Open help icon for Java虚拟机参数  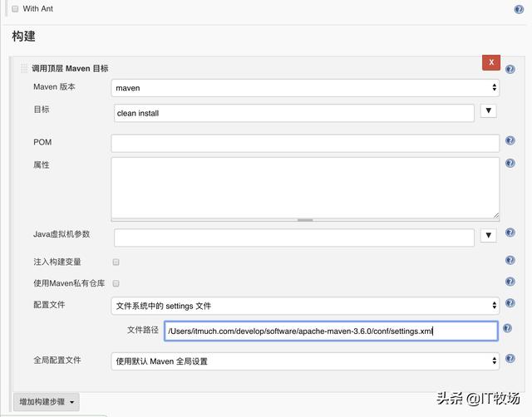pyautogui.click(x=510, y=233)
